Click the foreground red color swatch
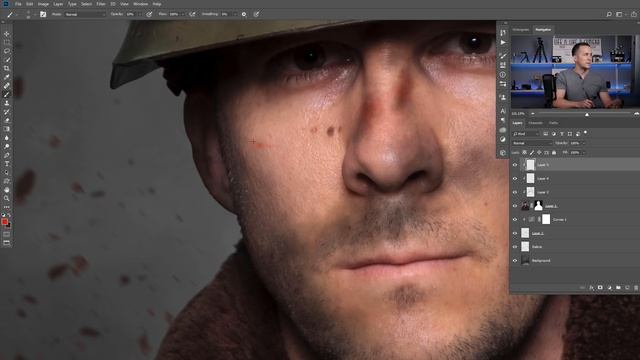 point(4,222)
